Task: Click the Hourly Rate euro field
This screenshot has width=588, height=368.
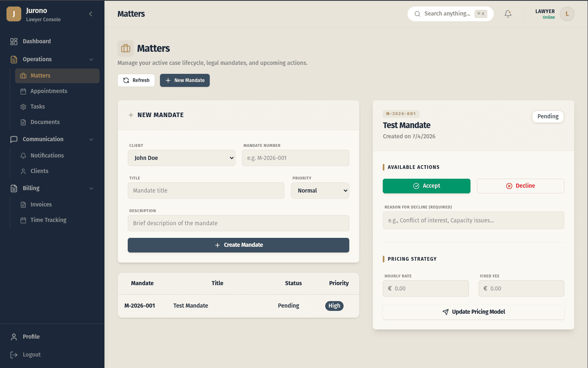Action: tap(426, 288)
